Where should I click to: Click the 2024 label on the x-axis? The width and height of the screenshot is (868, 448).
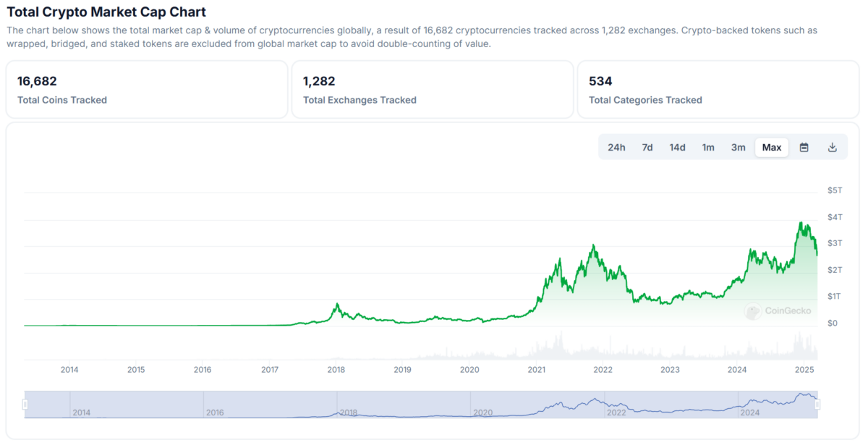pos(737,370)
